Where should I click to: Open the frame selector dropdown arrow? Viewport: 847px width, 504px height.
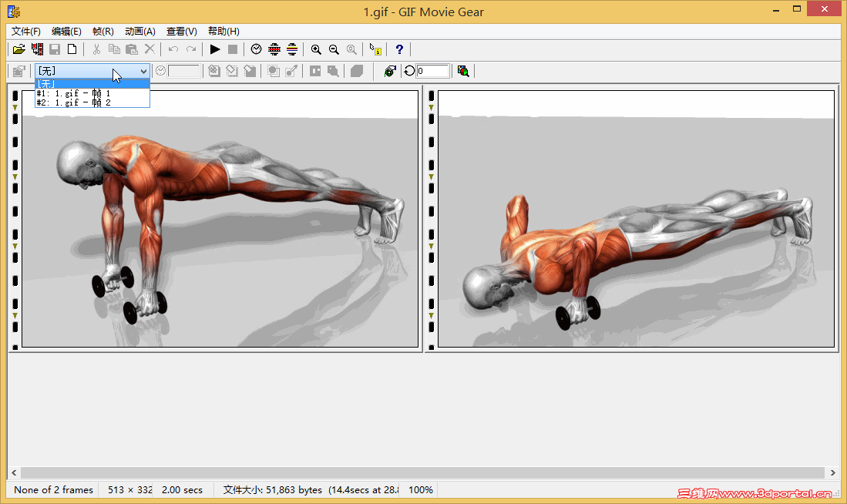point(143,72)
